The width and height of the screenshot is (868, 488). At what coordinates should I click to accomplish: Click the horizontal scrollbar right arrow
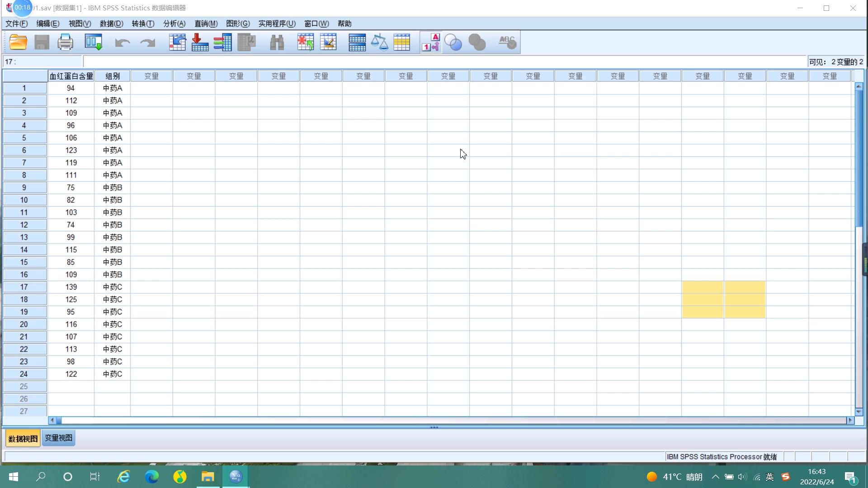[x=850, y=420]
